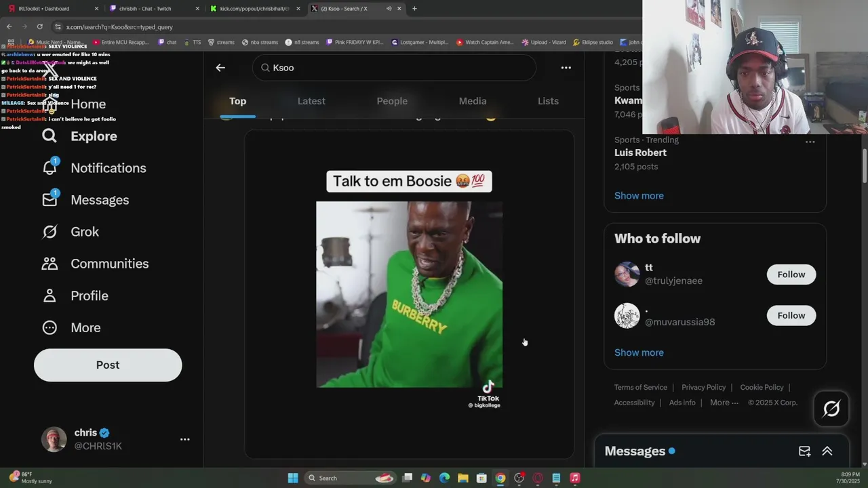Show more trends link
The image size is (868, 488).
(x=639, y=196)
